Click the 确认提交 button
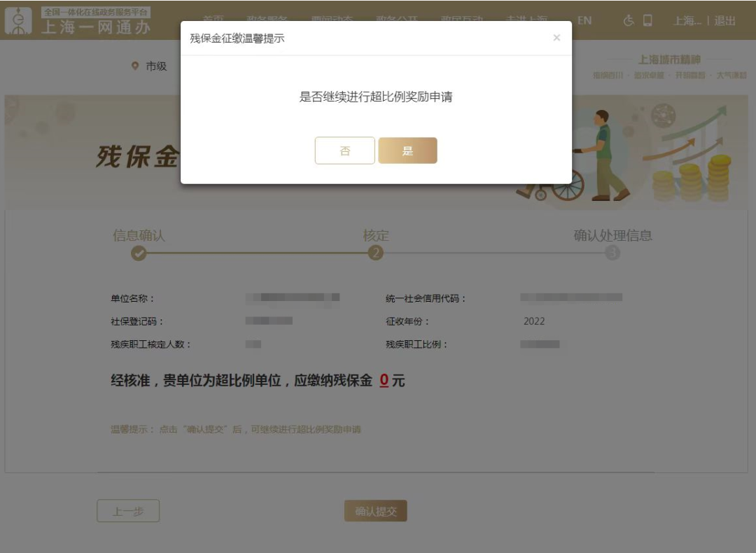Viewport: 756px width, 553px height. [376, 511]
